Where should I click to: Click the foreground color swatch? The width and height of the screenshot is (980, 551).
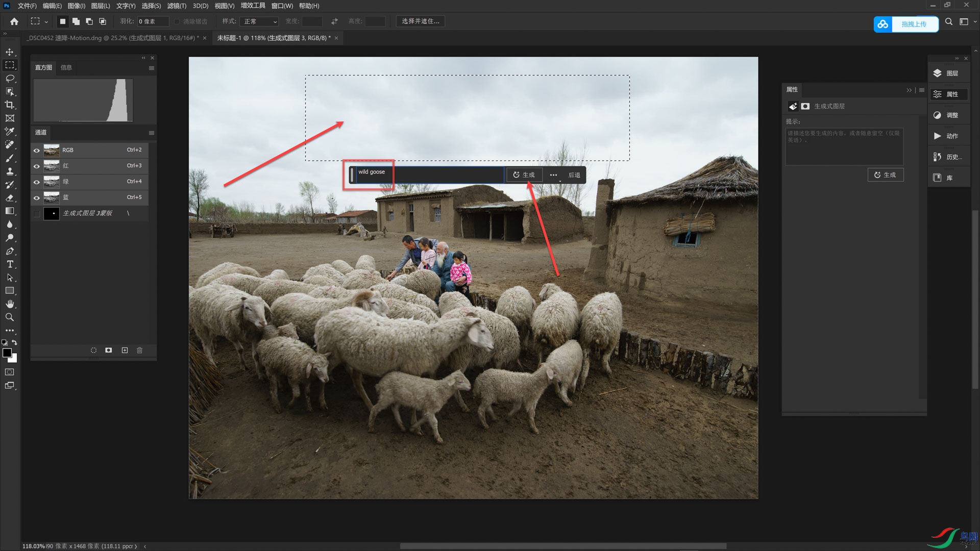tap(7, 353)
